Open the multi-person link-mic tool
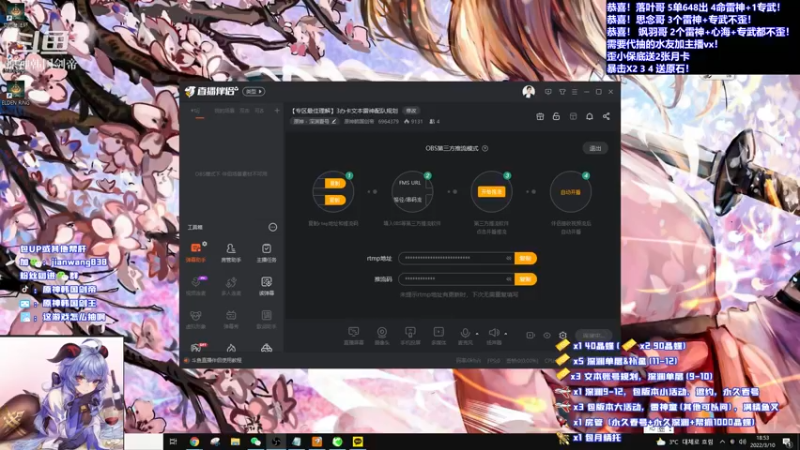The height and width of the screenshot is (450, 800). coord(231,286)
